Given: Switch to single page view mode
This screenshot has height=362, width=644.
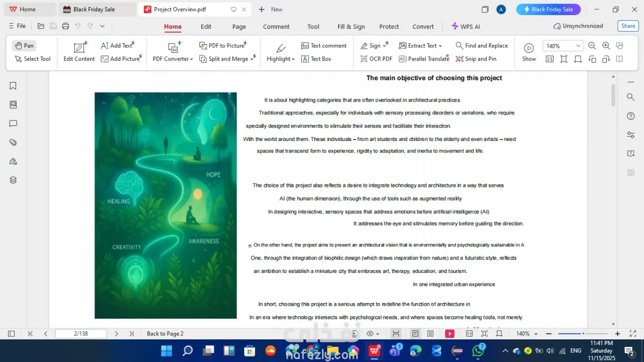Looking at the screenshot, I should point(415,334).
